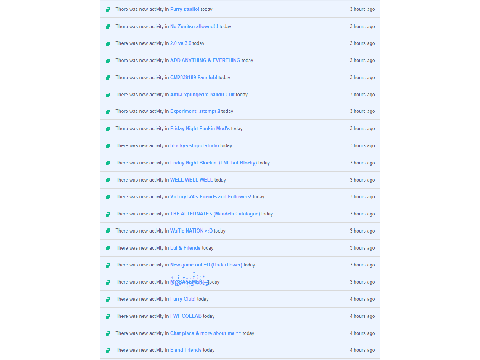Click the timestamp in the WELL WELL WELL row

tap(362, 180)
